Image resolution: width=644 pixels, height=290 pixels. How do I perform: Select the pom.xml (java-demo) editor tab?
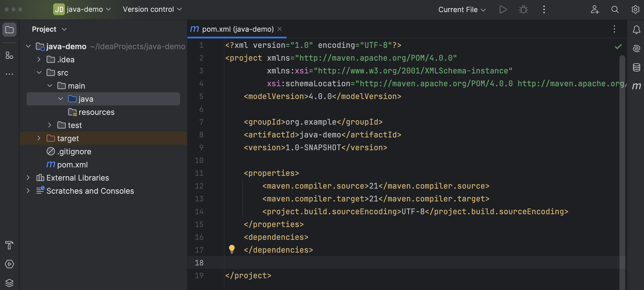[237, 29]
